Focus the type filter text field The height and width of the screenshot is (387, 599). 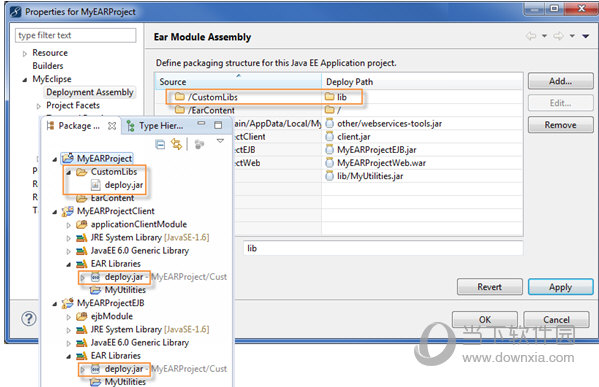(x=75, y=35)
